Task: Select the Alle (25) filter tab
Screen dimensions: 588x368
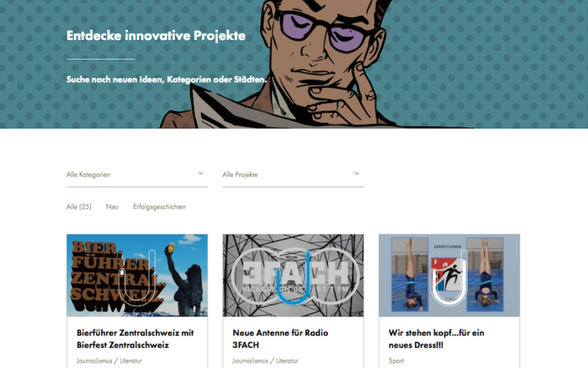Action: [x=78, y=207]
